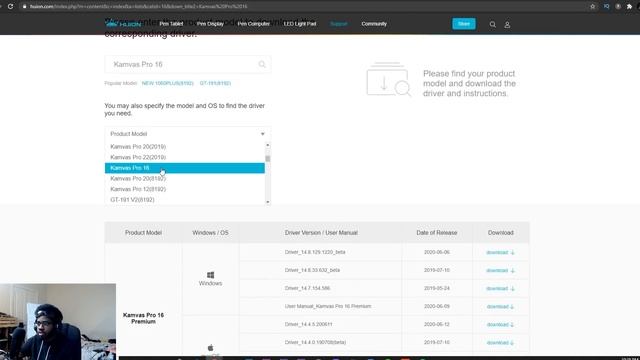The image size is (640, 360).
Task: Reload the page in browser
Action: (x=11, y=6)
